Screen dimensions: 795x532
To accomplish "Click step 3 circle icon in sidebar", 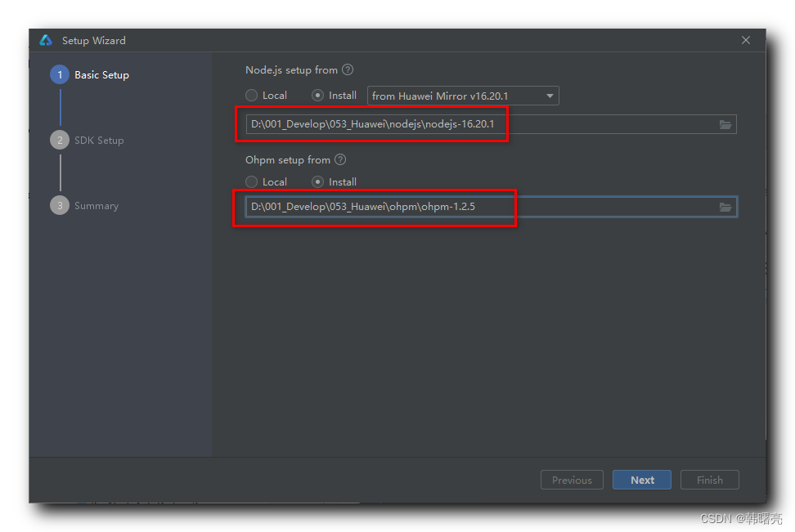I will [x=59, y=206].
